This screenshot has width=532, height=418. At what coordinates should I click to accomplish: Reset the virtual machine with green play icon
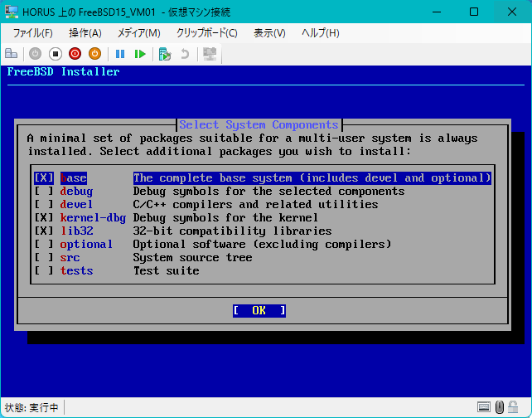pyautogui.click(x=140, y=54)
